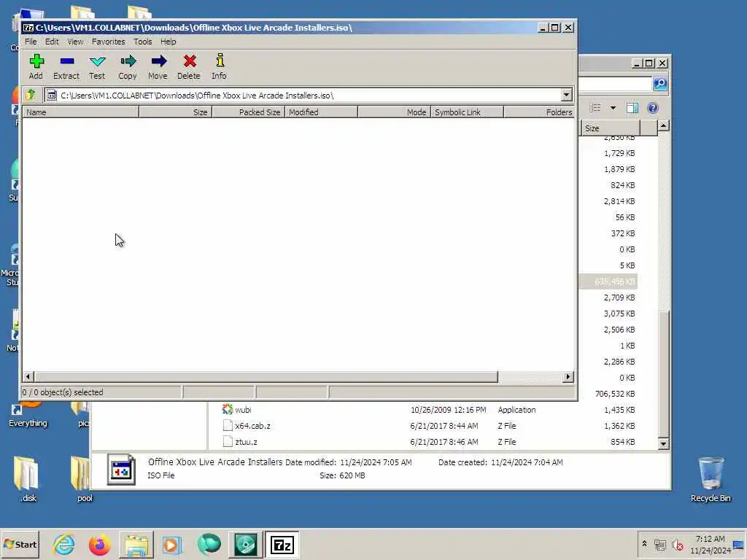This screenshot has height=560, width=747.
Task: Open the File menu
Action: point(31,42)
